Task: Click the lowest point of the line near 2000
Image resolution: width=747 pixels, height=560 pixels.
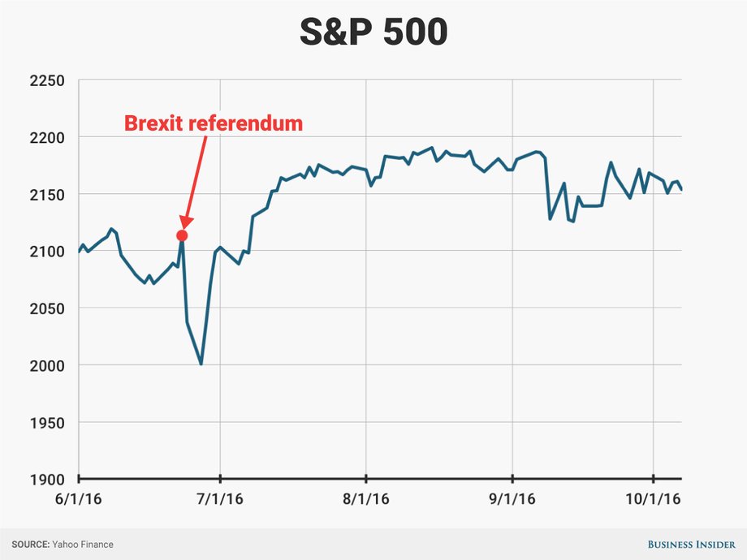Action: [x=201, y=364]
